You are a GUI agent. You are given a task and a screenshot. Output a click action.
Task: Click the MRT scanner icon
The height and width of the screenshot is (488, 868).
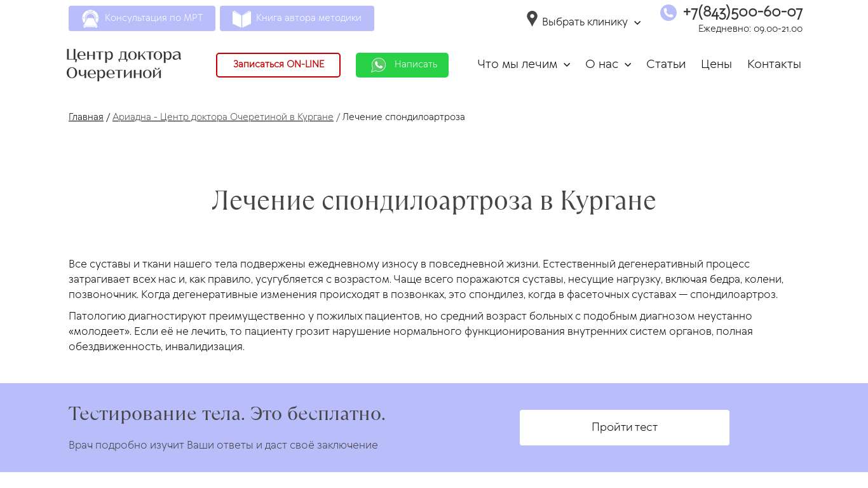click(90, 19)
